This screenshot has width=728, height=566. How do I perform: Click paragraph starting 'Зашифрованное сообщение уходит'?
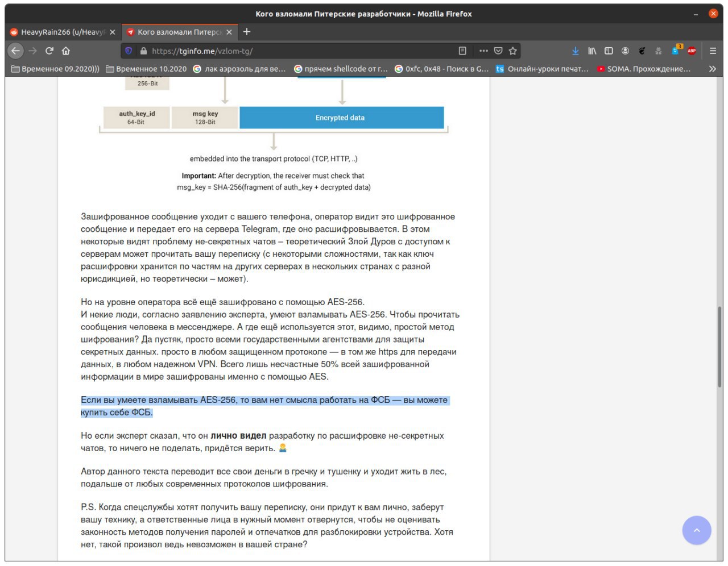pos(267,248)
